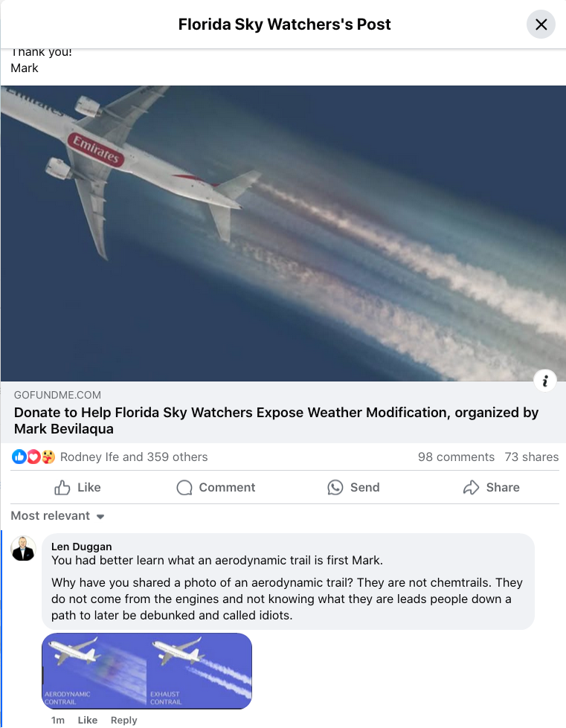Reply to Len Duggan's comment
Viewport: 566px width, 728px height.
(x=123, y=720)
